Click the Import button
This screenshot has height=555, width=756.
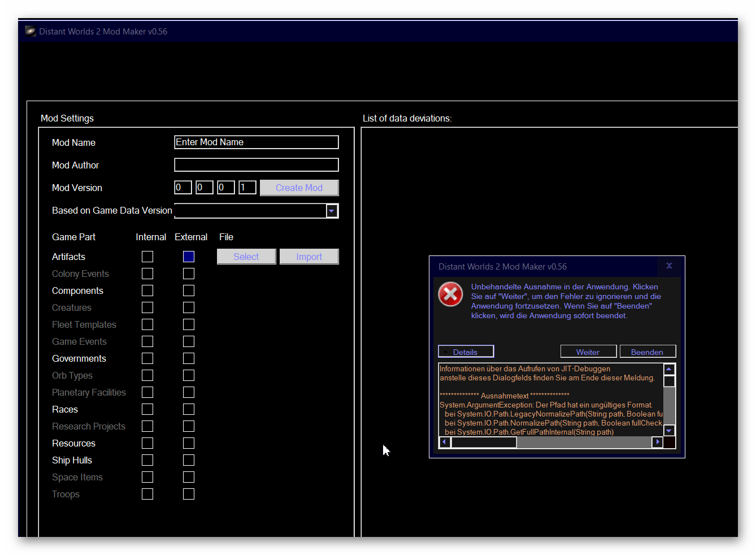(309, 257)
